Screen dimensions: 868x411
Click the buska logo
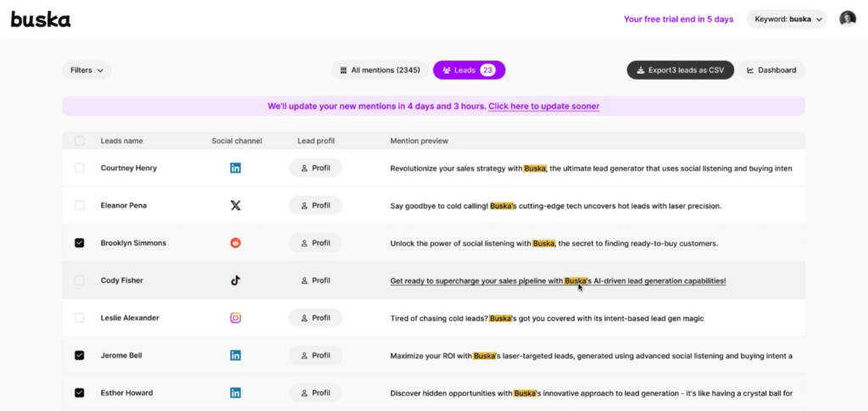click(41, 19)
